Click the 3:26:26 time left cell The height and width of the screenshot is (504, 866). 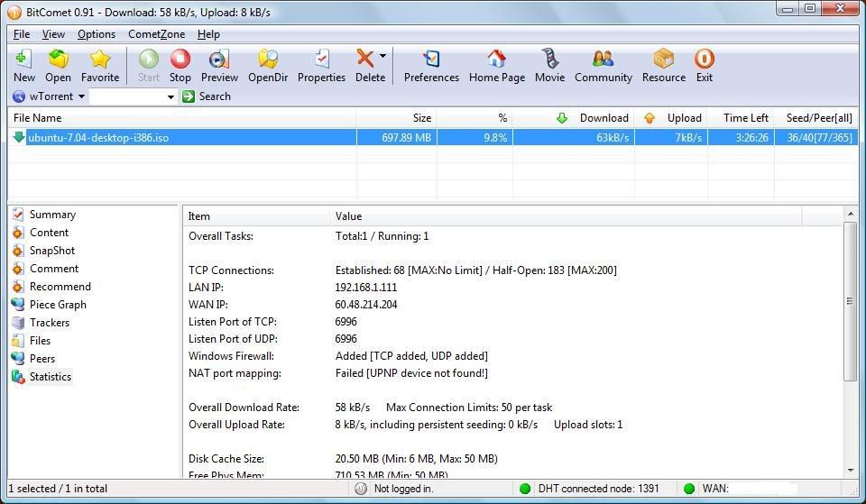[x=741, y=137]
